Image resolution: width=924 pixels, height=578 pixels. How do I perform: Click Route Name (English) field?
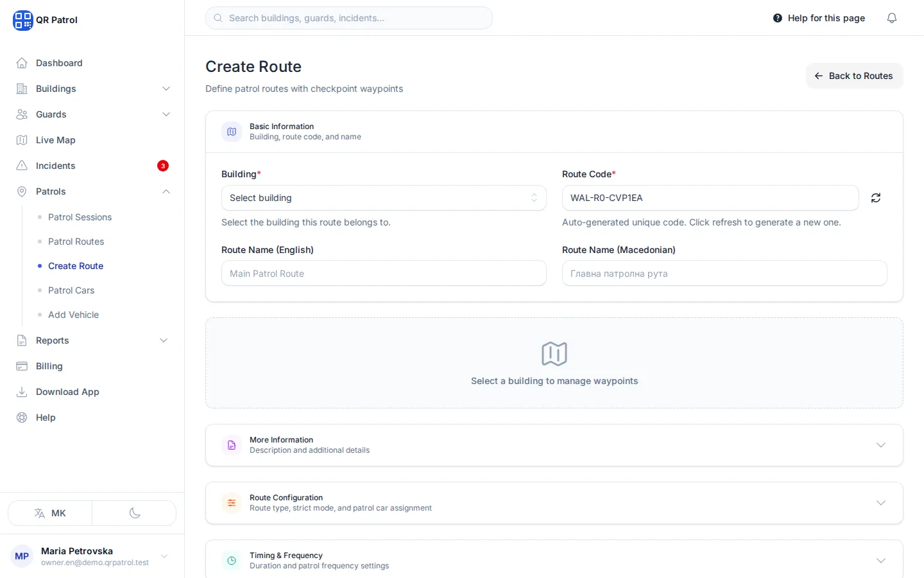[x=384, y=274]
